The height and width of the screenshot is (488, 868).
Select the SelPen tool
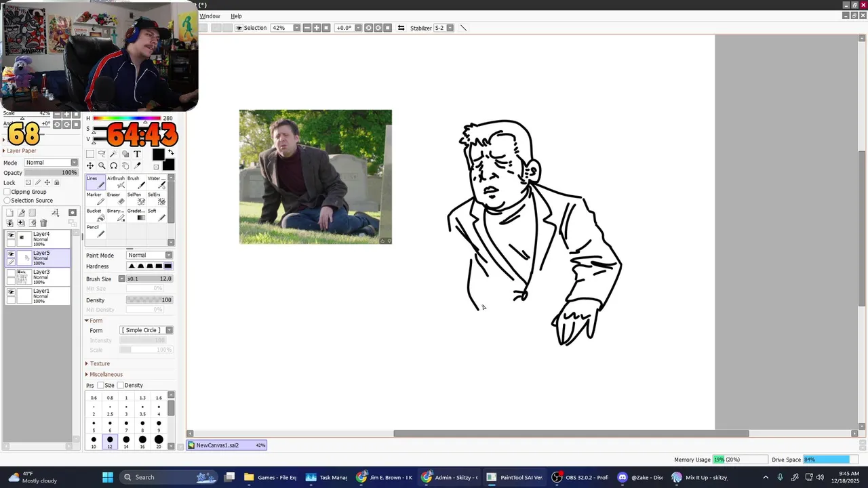(x=136, y=199)
